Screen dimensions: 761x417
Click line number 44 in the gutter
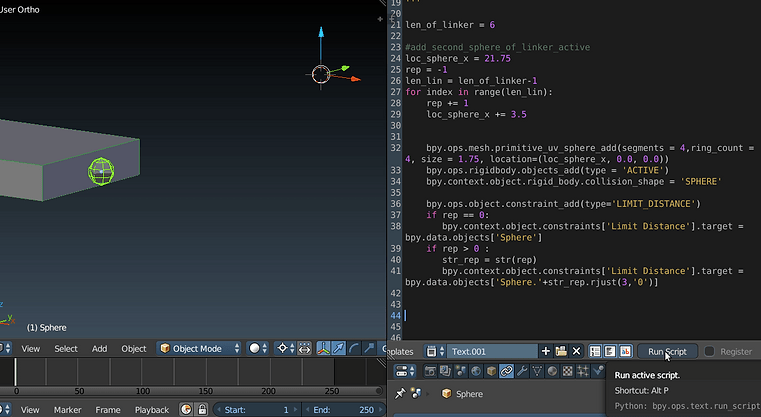pyautogui.click(x=396, y=316)
